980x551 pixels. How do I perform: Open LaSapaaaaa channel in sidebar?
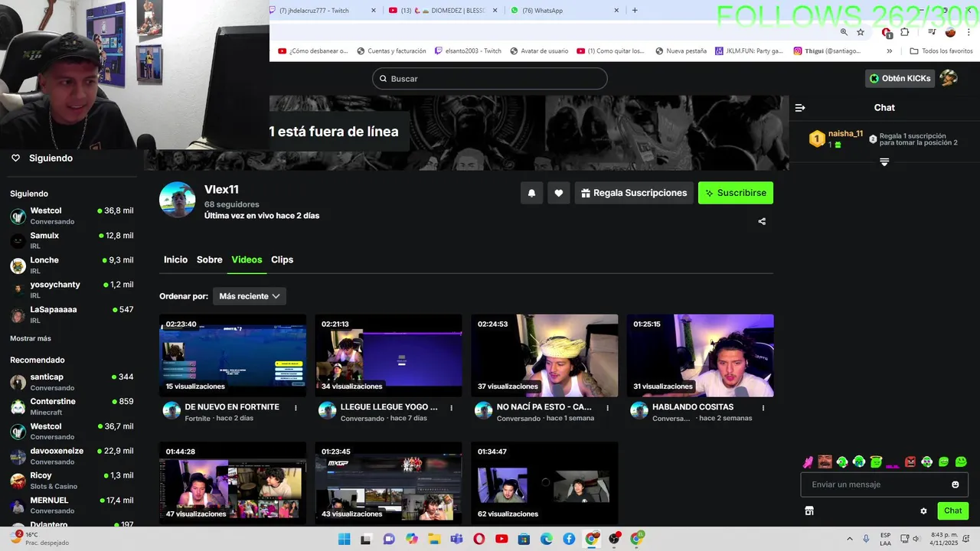click(x=72, y=315)
